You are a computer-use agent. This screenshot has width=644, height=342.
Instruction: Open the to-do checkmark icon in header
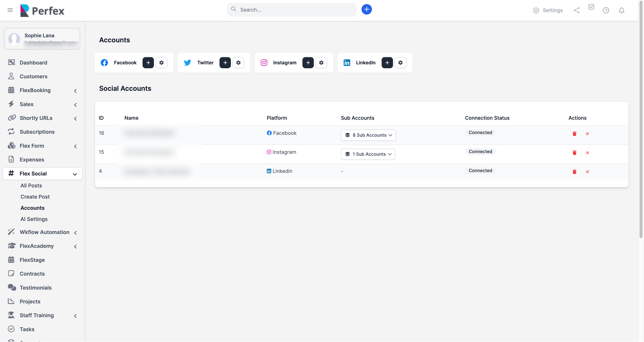pos(591,7)
